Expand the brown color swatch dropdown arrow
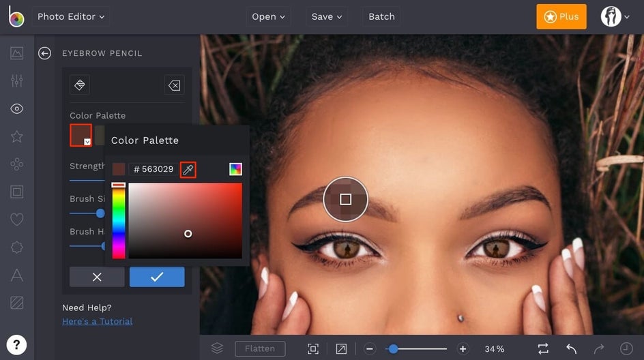Image resolution: width=644 pixels, height=360 pixels. [x=87, y=142]
